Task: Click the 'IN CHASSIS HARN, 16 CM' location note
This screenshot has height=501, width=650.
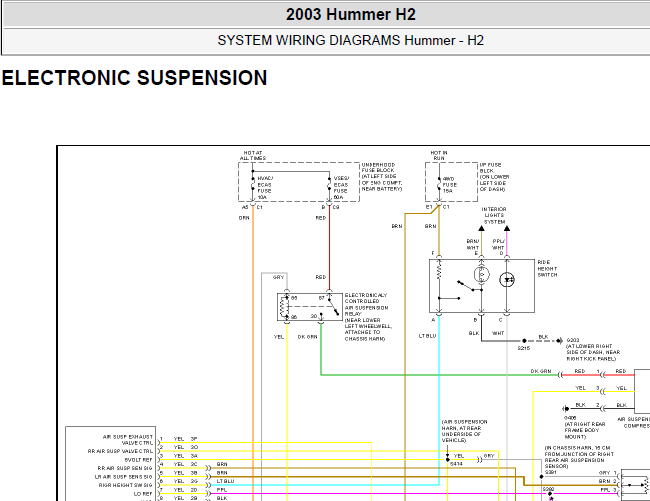Action: 579,457
